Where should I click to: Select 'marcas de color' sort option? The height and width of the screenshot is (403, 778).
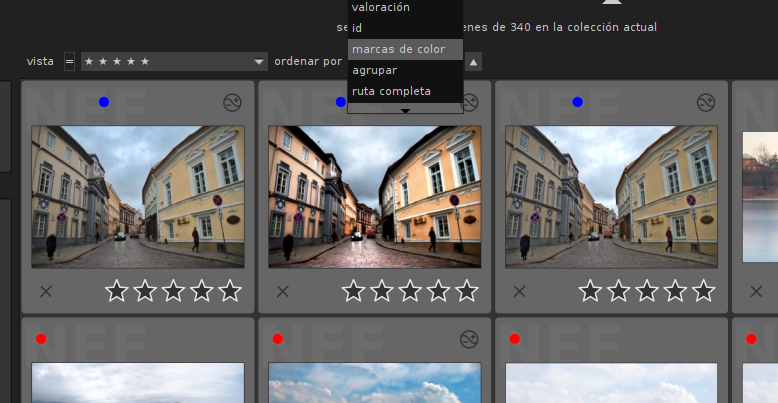coord(405,50)
